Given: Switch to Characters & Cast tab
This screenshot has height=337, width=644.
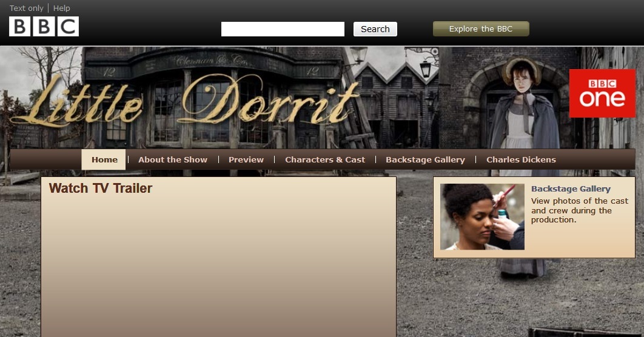Looking at the screenshot, I should (x=325, y=159).
